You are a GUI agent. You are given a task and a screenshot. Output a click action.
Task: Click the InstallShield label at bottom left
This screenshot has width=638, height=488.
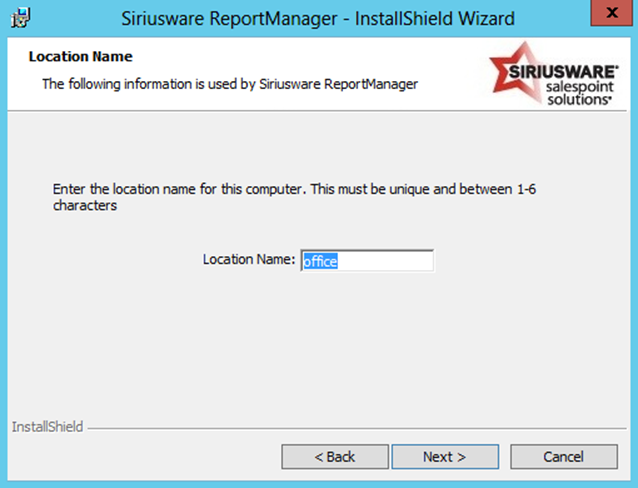(47, 427)
